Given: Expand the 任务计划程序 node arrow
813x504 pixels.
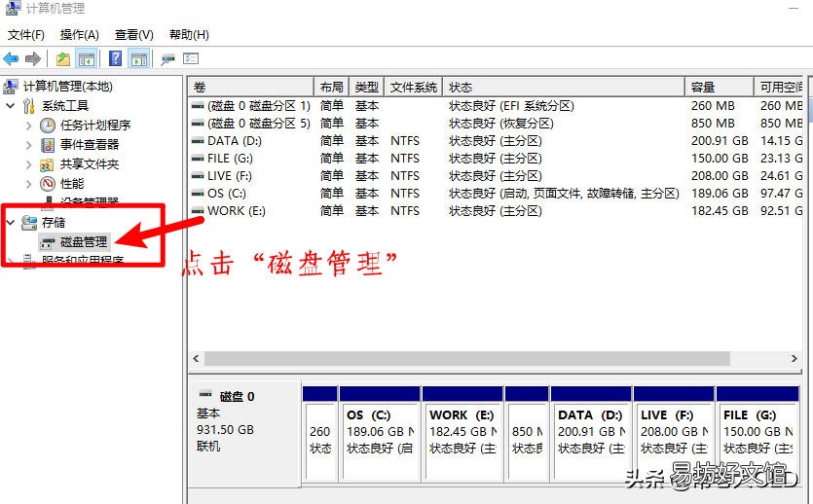Looking at the screenshot, I should click(x=29, y=126).
